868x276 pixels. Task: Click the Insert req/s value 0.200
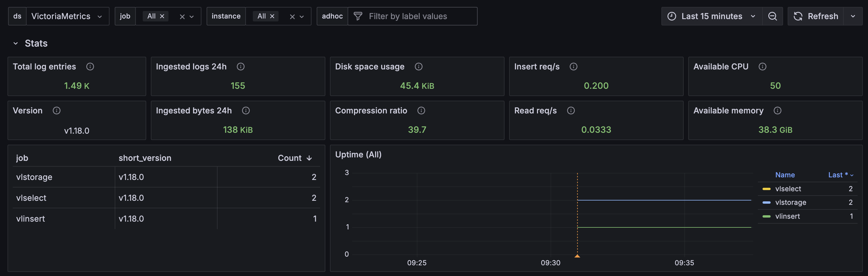pos(596,86)
